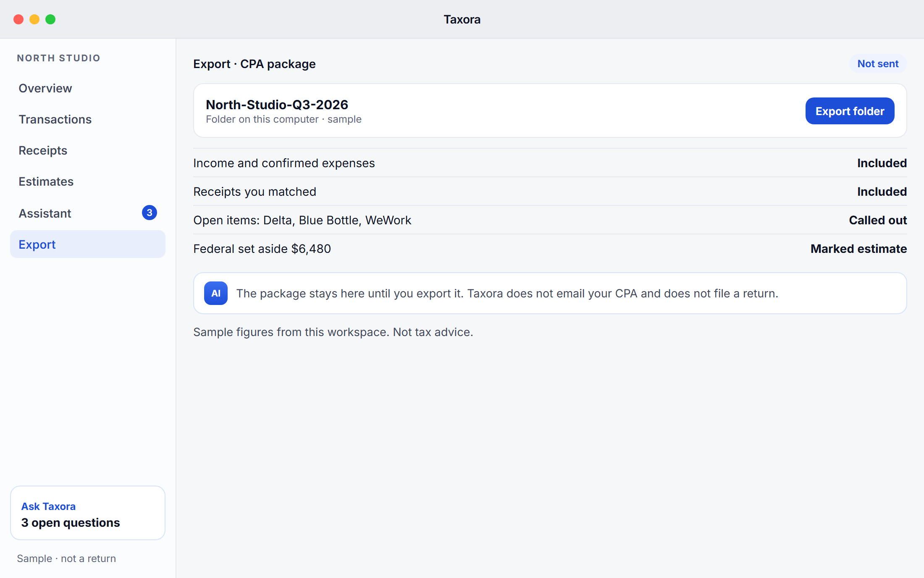Click the 'Called out' status label
This screenshot has width=924, height=578.
point(878,220)
